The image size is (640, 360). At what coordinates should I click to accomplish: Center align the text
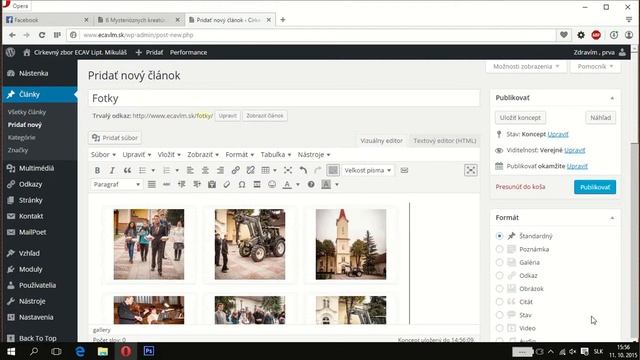tap(205, 170)
